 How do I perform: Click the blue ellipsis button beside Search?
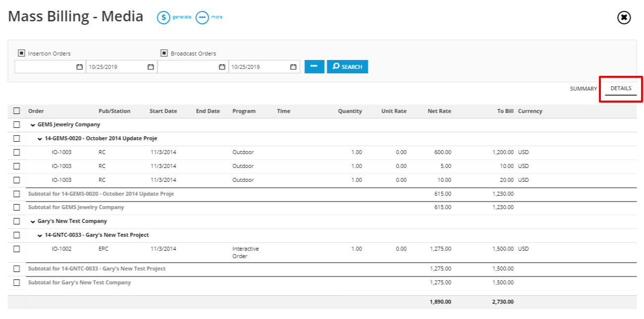click(x=314, y=67)
